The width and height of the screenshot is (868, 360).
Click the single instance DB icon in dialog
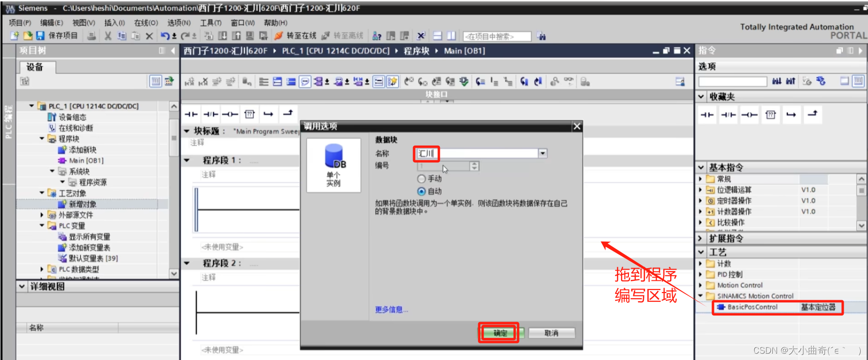tap(333, 165)
